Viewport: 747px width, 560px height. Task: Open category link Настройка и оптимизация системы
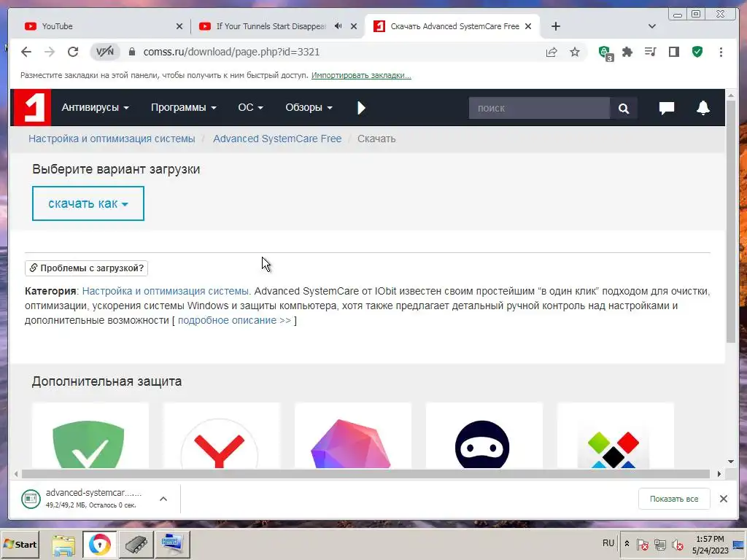pyautogui.click(x=166, y=291)
